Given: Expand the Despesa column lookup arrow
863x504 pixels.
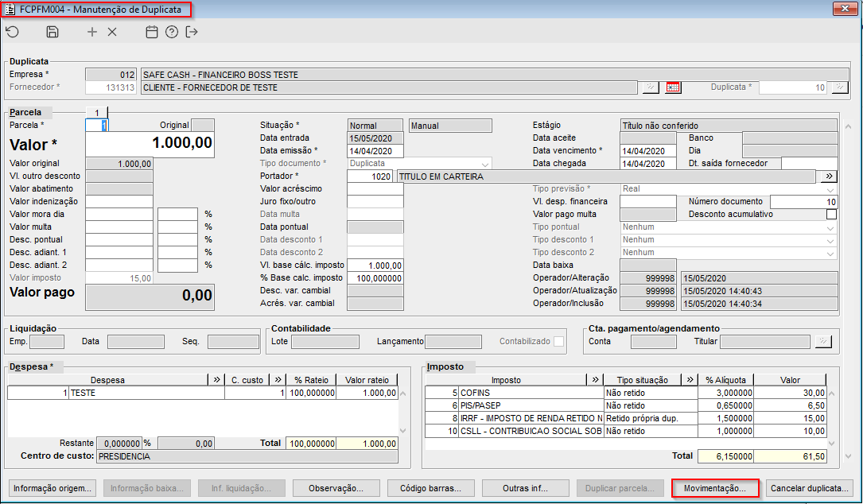Looking at the screenshot, I should point(216,380).
